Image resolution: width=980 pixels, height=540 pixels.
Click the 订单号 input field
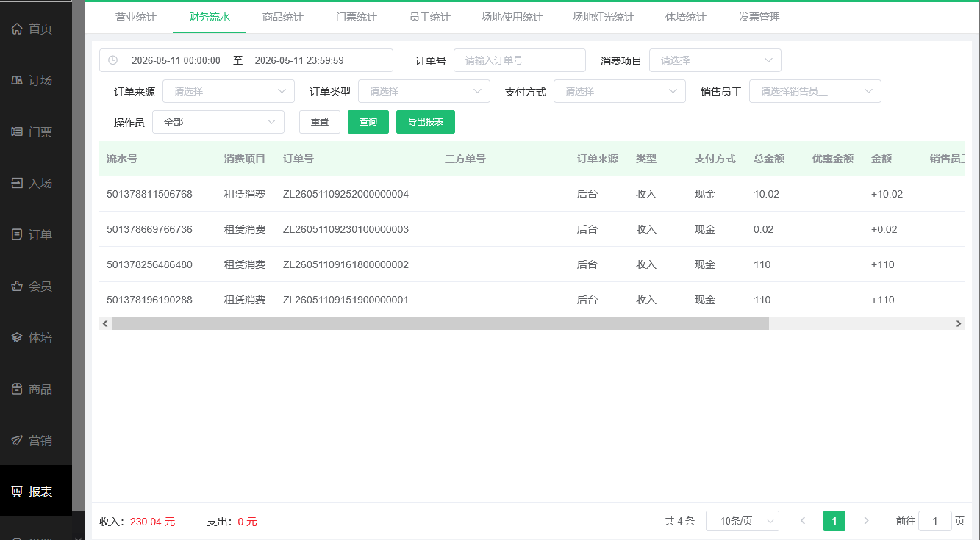[520, 60]
